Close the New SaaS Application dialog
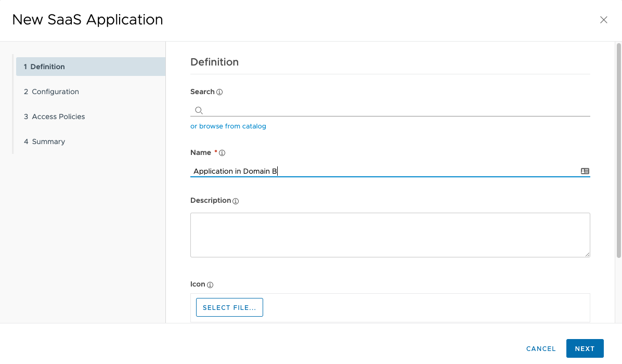The width and height of the screenshot is (622, 364). click(x=603, y=20)
